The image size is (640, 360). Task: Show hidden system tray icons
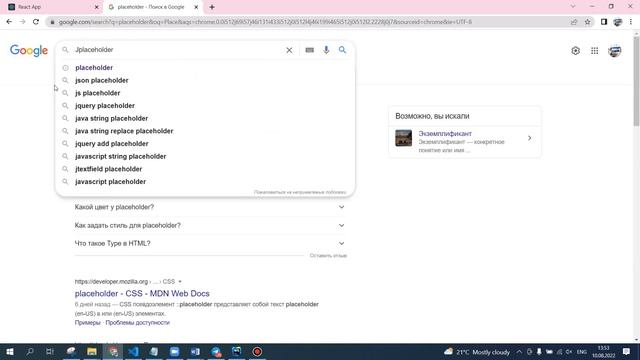point(519,352)
